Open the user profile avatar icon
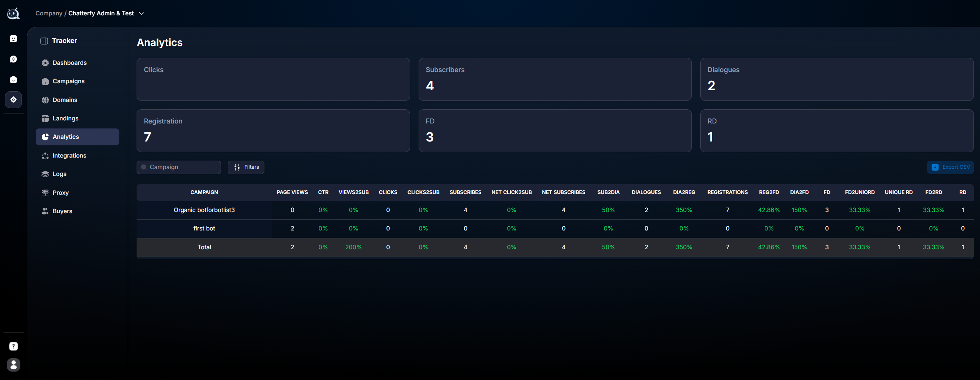 (x=13, y=365)
